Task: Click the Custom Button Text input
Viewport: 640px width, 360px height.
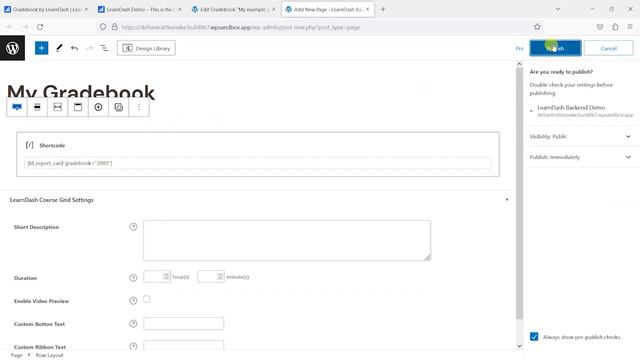Action: 183,324
